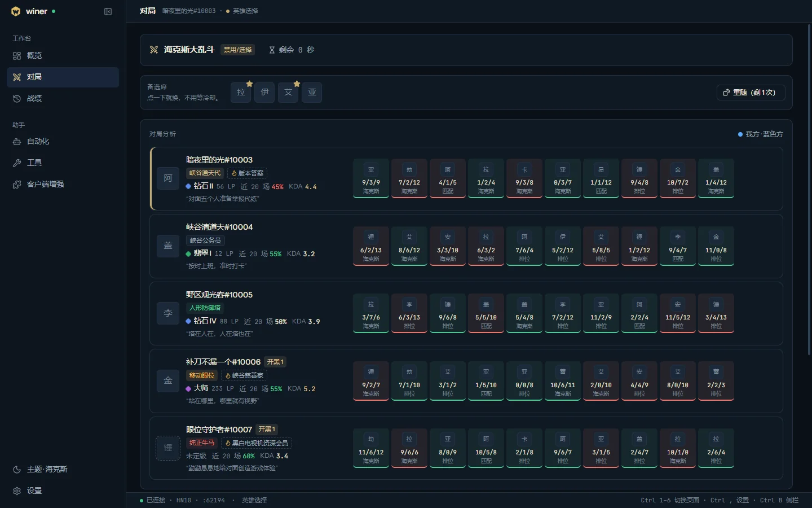The width and height of the screenshot is (812, 508).
Task: Click the 版本答案 tag
Action: (247, 173)
